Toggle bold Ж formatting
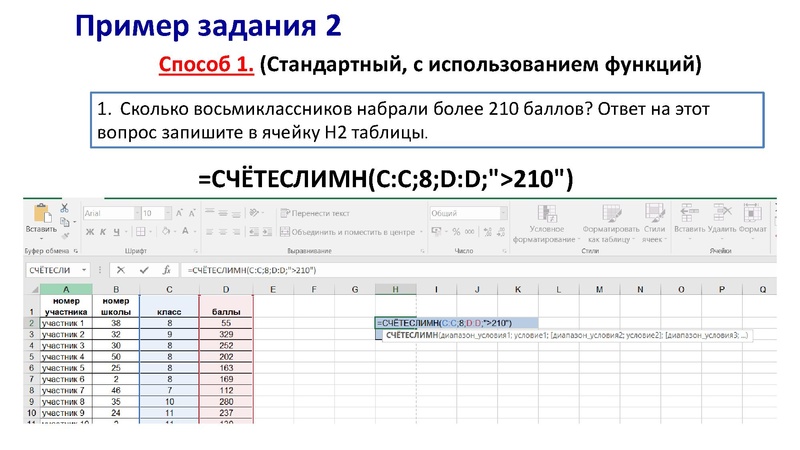The height and width of the screenshot is (450, 800). (90, 232)
